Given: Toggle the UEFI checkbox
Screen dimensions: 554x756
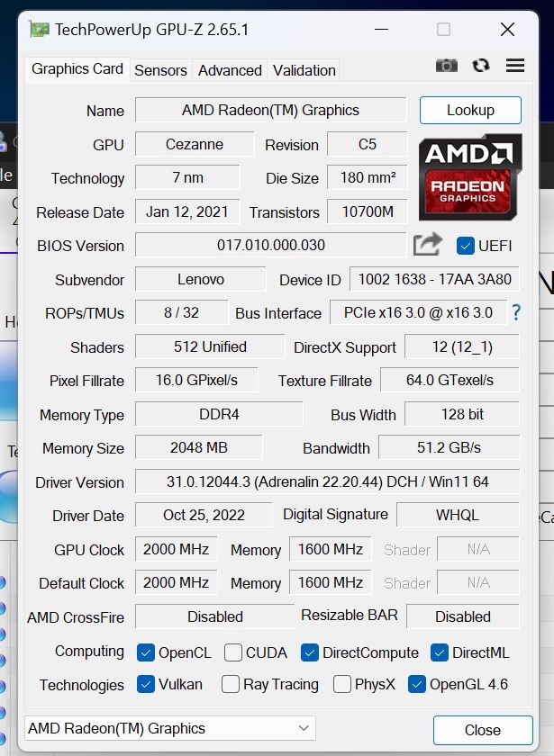Looking at the screenshot, I should pos(465,246).
